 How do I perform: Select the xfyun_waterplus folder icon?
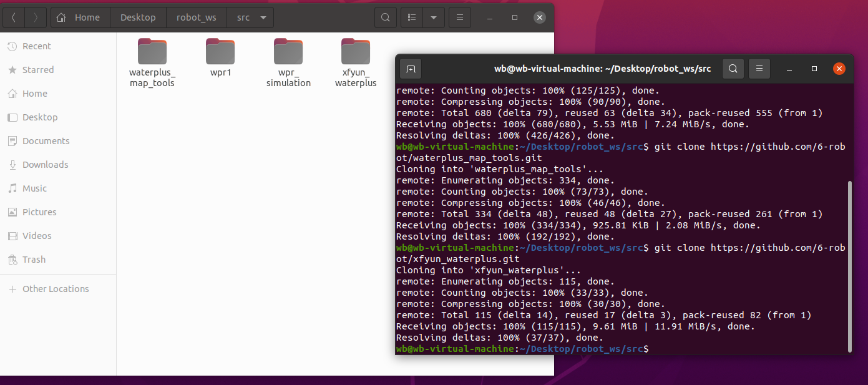[356, 52]
